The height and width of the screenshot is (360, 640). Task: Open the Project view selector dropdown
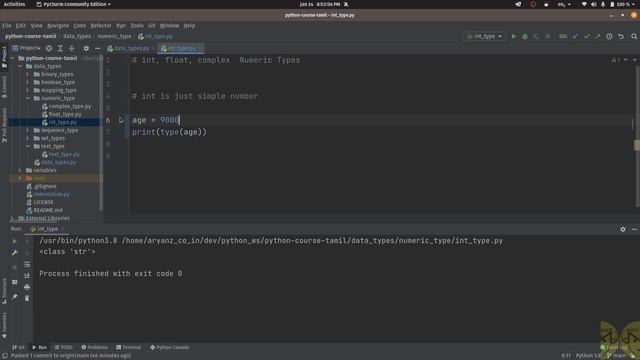click(27, 48)
